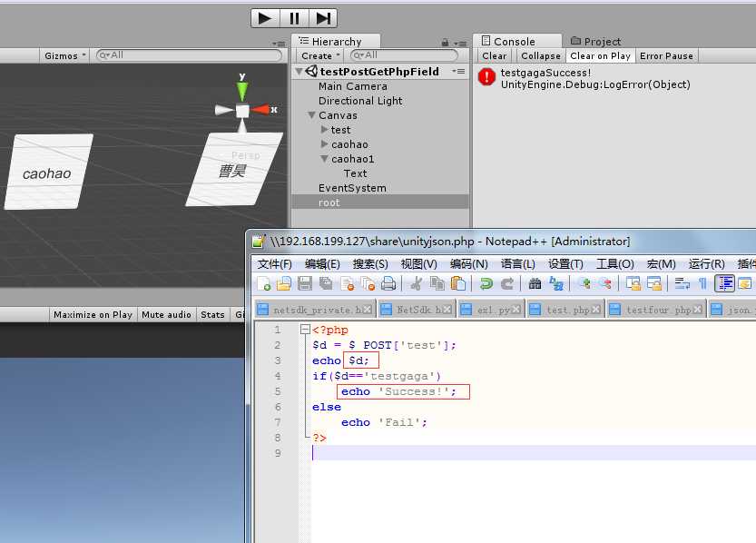The image size is (756, 543).
Task: Switch to the Project tab
Action: click(x=596, y=42)
